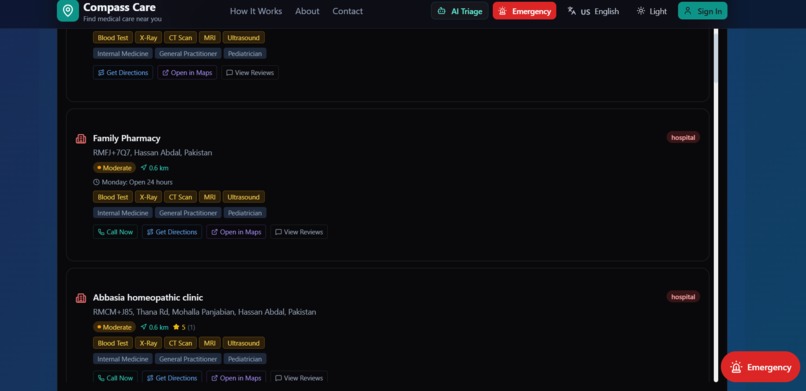Click CT Scan tag on Family Pharmacy
Viewport: 806px width, 391px height.
[180, 197]
